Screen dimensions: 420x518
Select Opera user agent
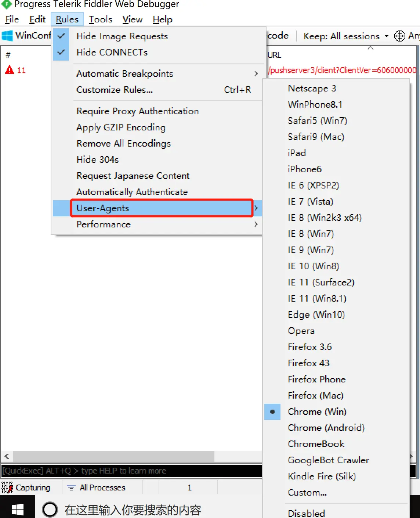[336, 331]
